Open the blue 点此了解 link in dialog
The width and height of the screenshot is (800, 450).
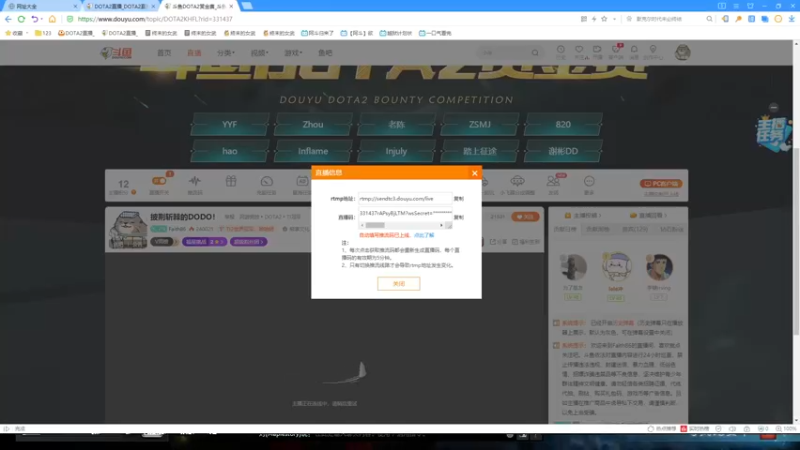point(424,235)
